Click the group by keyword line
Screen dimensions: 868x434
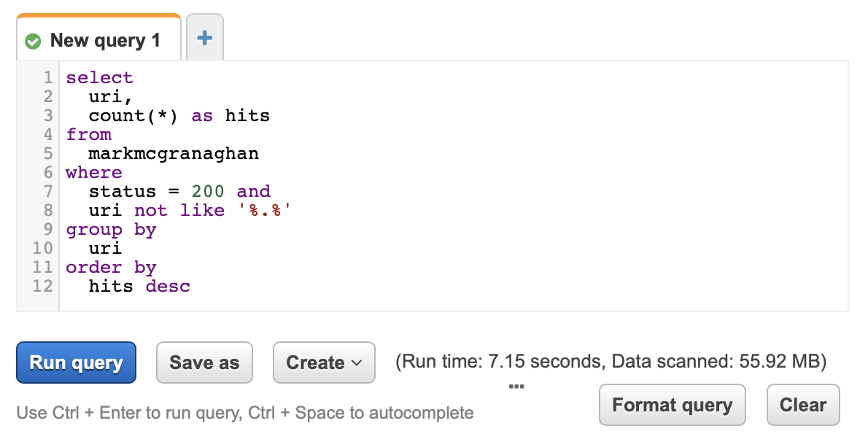(x=112, y=230)
